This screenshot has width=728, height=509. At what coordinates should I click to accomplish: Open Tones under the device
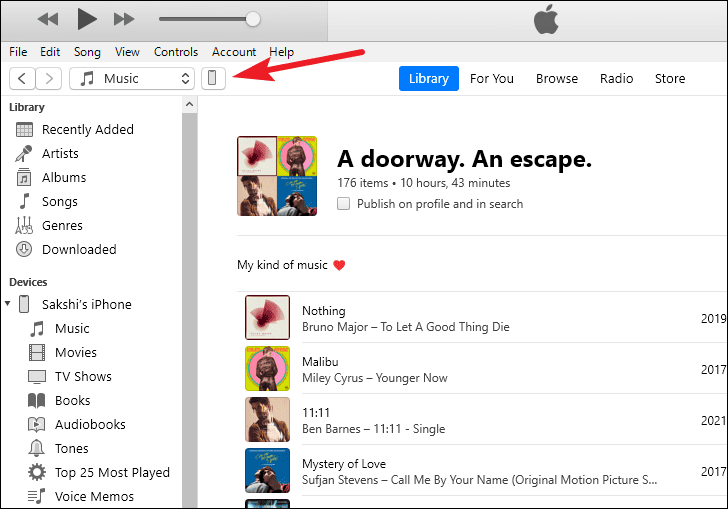pyautogui.click(x=72, y=449)
